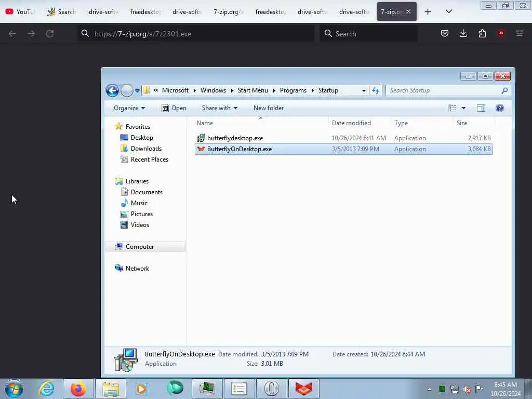Click Windows in the address breadcrumb

[213, 90]
